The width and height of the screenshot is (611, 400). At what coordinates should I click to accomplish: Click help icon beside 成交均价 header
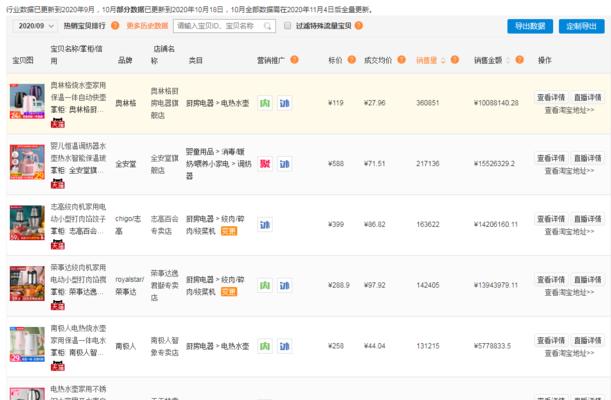pos(401,60)
